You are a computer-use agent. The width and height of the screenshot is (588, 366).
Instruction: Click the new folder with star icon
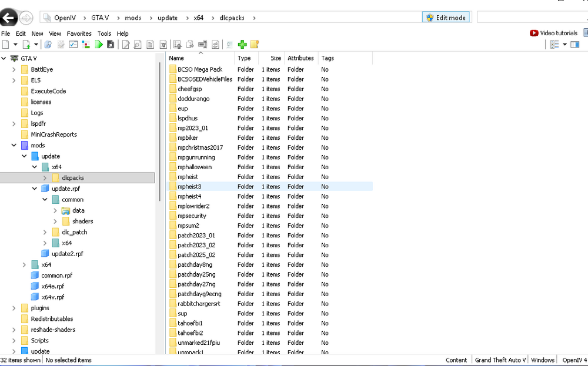click(255, 45)
